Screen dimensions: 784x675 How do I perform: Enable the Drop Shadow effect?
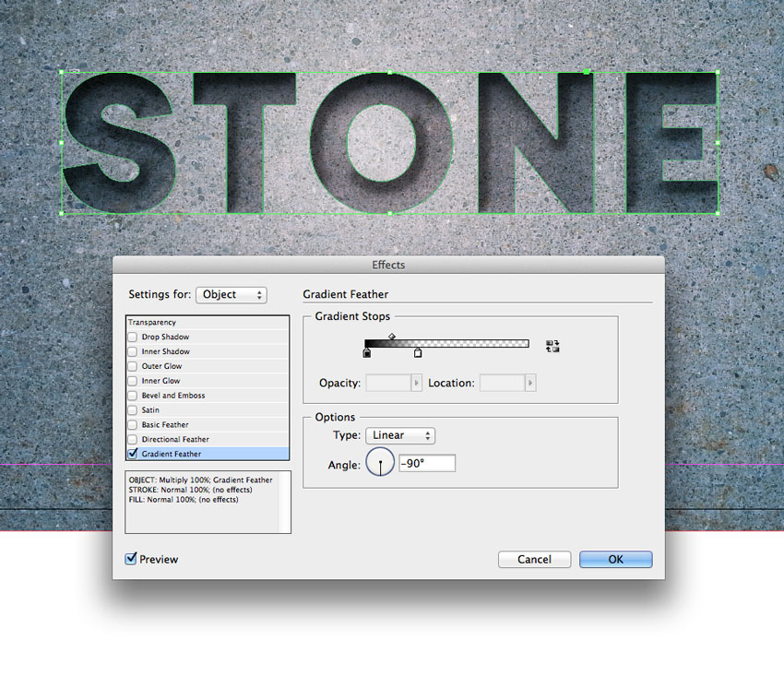131,337
